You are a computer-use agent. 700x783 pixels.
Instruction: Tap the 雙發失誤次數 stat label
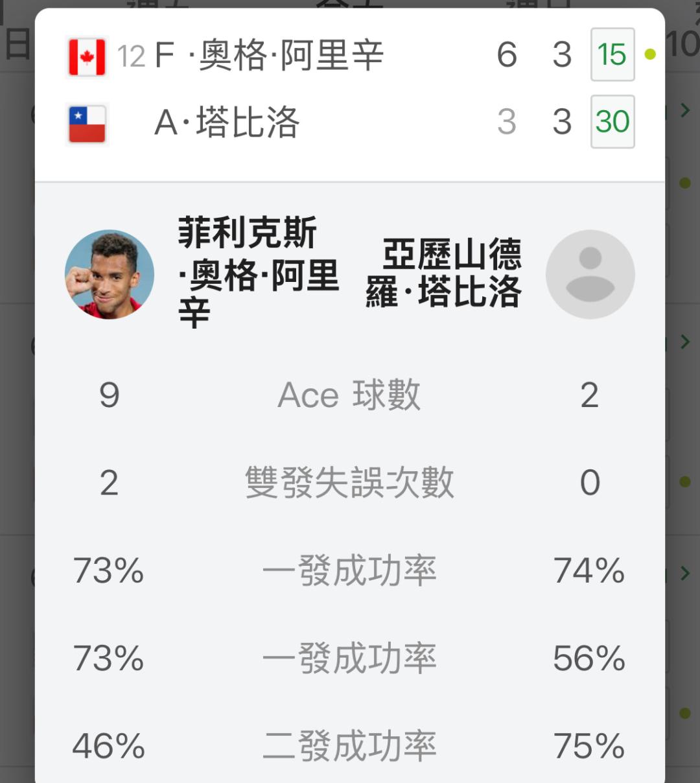(349, 483)
